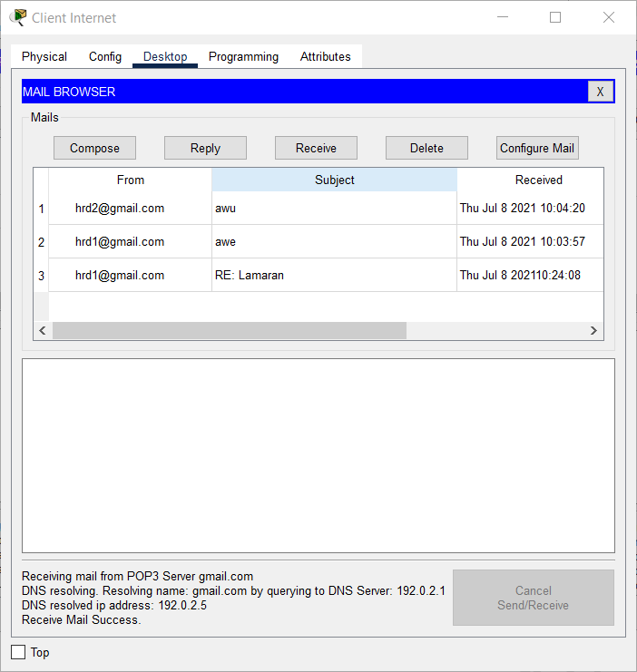637x672 pixels.
Task: Enable the Top checkbox
Action: coord(18,652)
